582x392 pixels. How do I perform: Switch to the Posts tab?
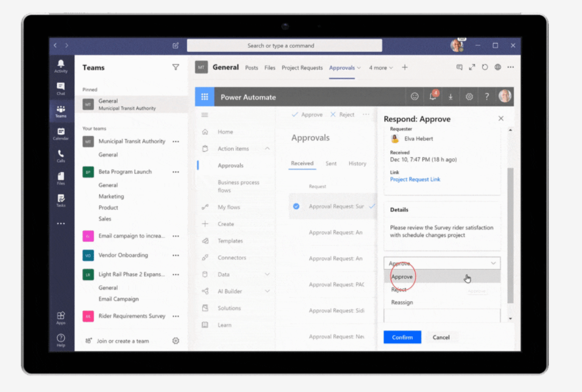252,67
